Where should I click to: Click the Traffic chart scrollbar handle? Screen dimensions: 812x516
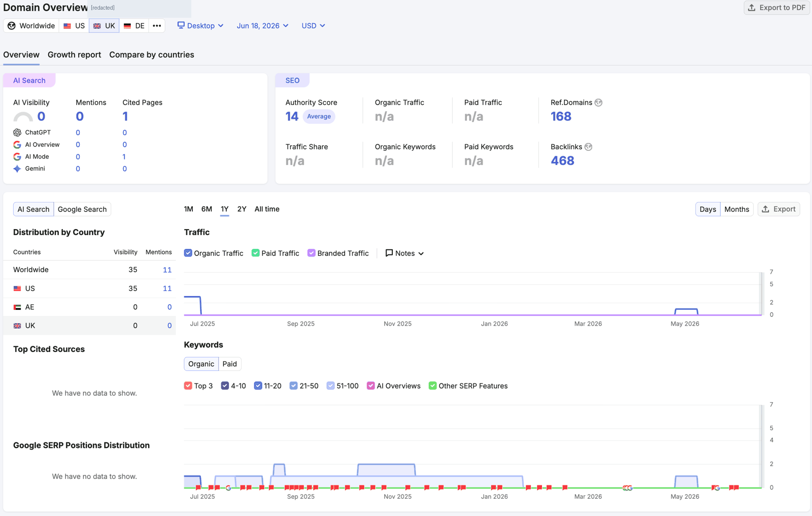pyautogui.click(x=761, y=294)
